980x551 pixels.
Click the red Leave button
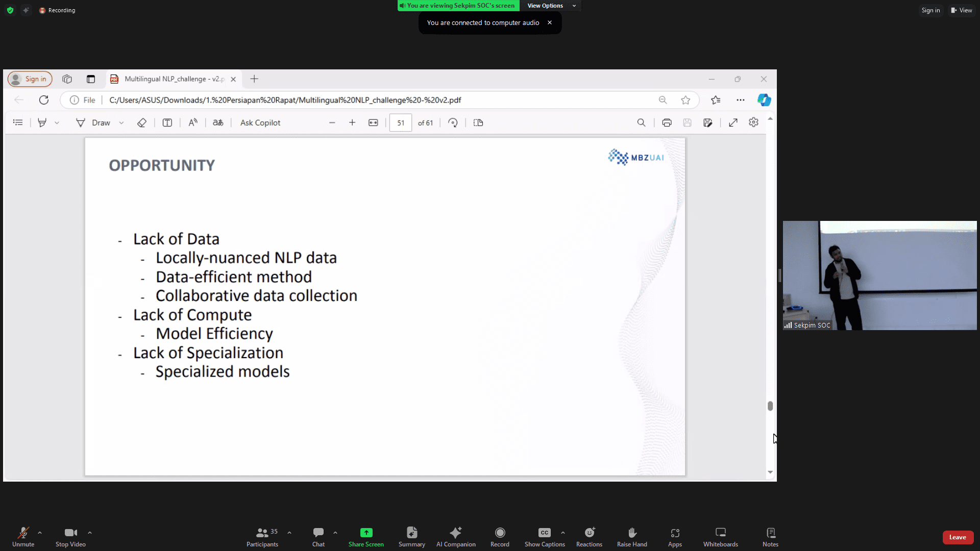(x=958, y=537)
